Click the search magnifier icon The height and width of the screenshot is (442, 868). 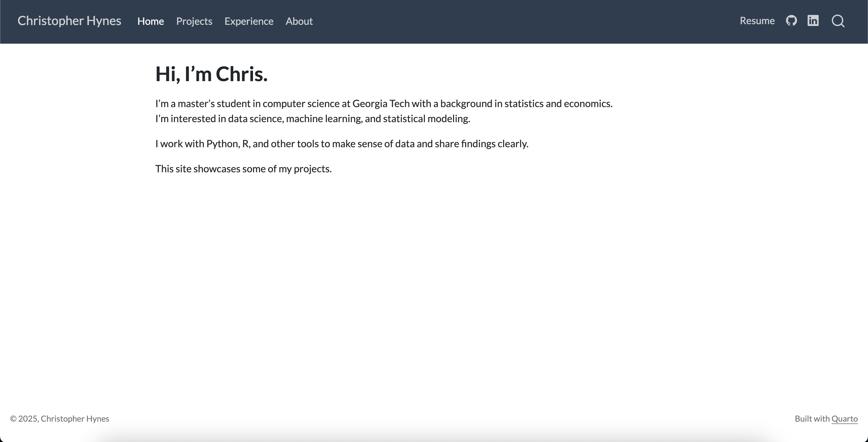838,21
